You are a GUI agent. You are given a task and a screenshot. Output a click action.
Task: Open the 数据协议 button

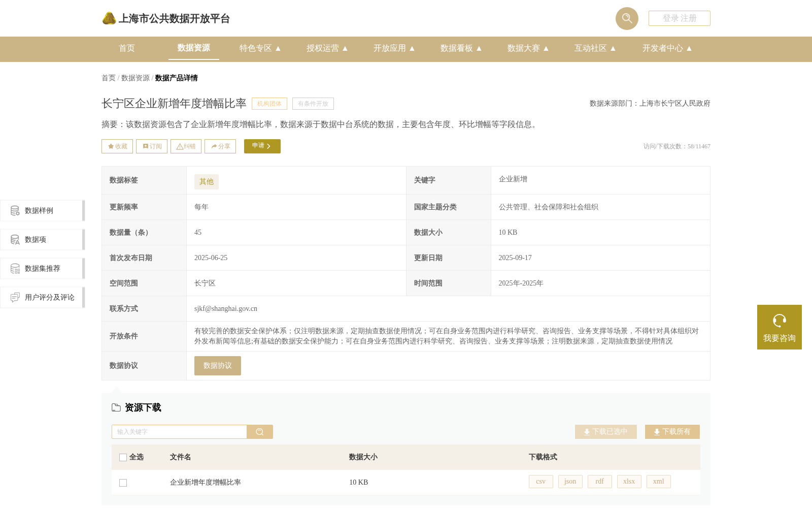(218, 366)
